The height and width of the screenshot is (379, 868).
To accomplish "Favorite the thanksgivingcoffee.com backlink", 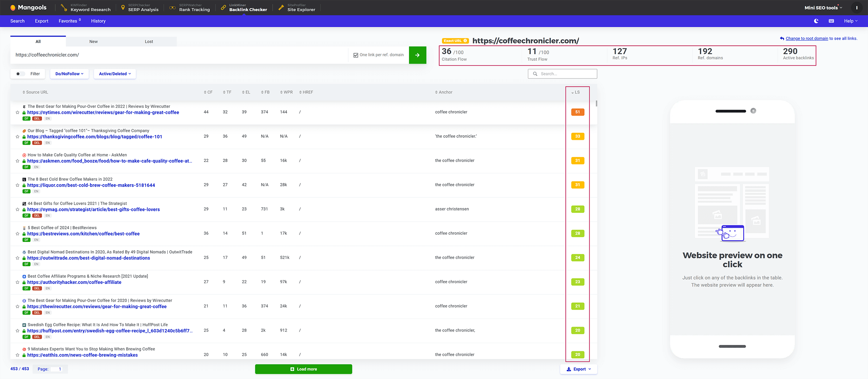I will pyautogui.click(x=17, y=137).
